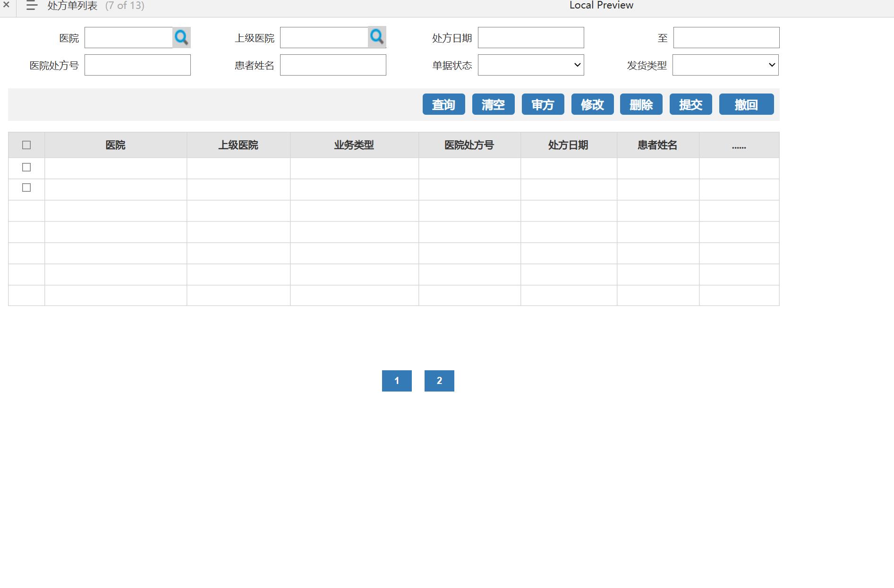Click the 修改 button

pyautogui.click(x=592, y=104)
